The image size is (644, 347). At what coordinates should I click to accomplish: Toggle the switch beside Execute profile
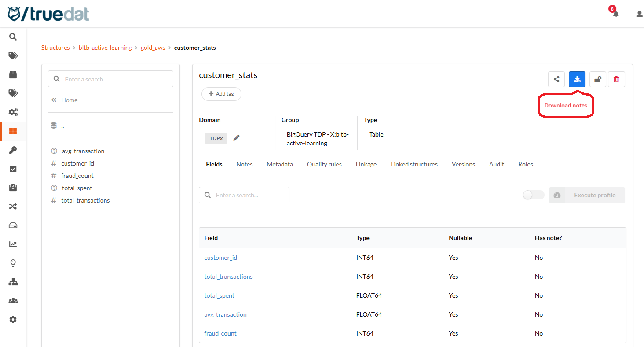coord(533,195)
